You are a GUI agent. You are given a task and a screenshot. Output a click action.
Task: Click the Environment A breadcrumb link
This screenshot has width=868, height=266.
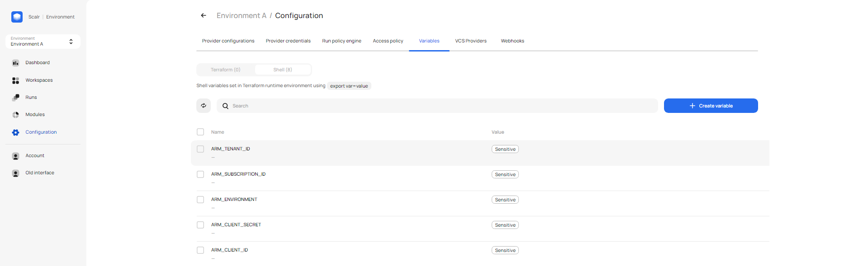[242, 15]
